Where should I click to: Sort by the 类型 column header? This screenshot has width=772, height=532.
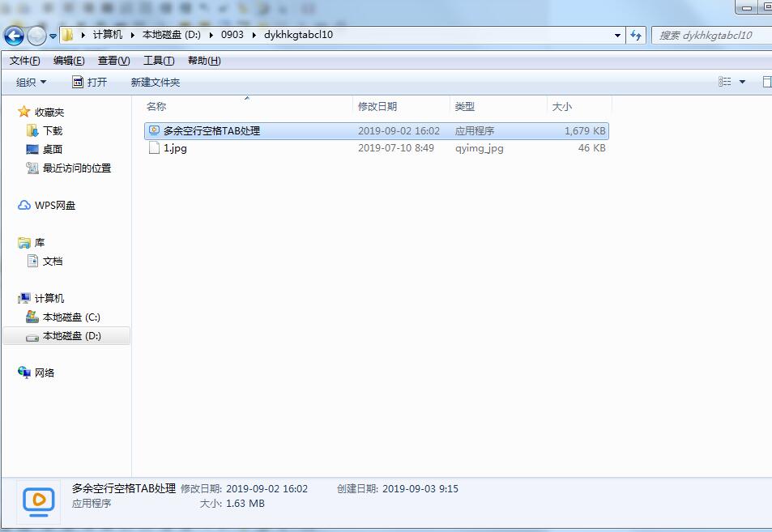click(x=498, y=106)
